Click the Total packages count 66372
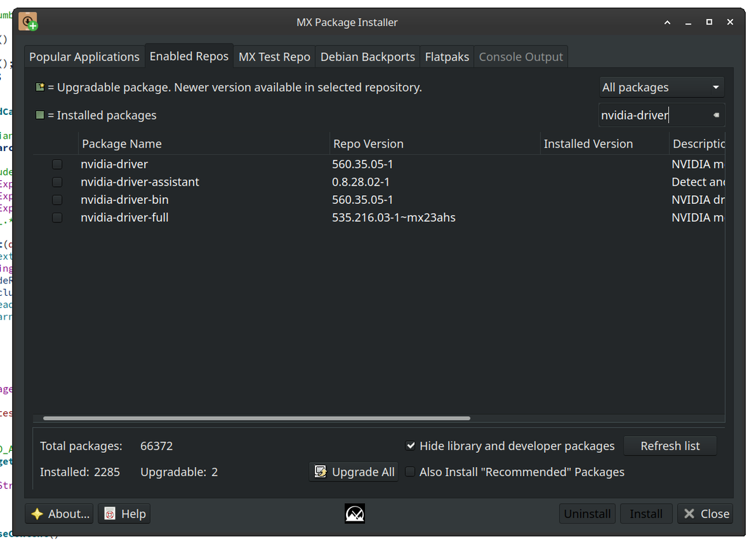The image size is (756, 544). pyautogui.click(x=156, y=446)
